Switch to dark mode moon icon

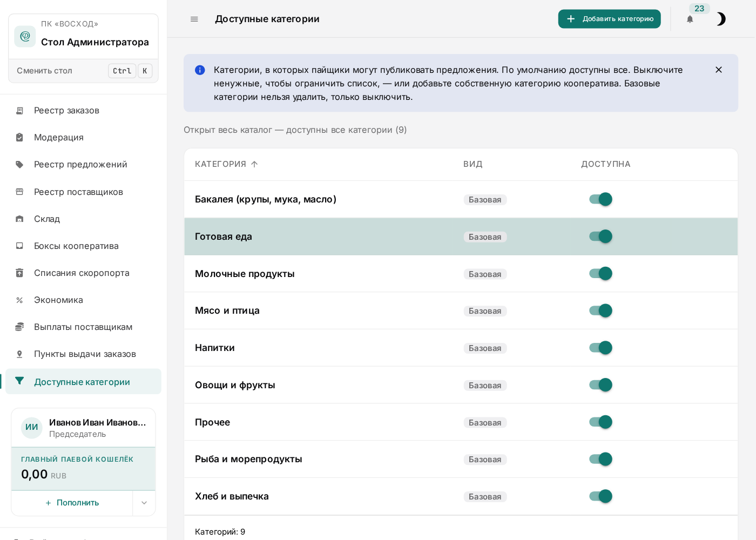click(x=721, y=19)
